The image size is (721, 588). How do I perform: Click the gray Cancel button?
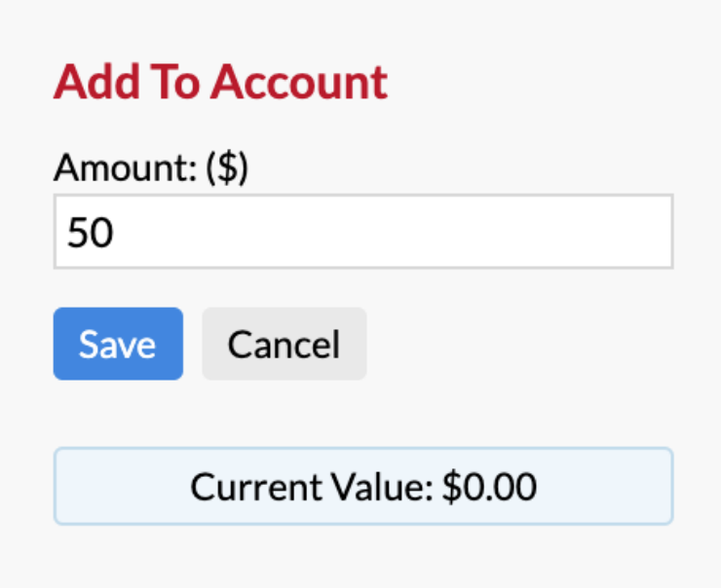point(284,344)
